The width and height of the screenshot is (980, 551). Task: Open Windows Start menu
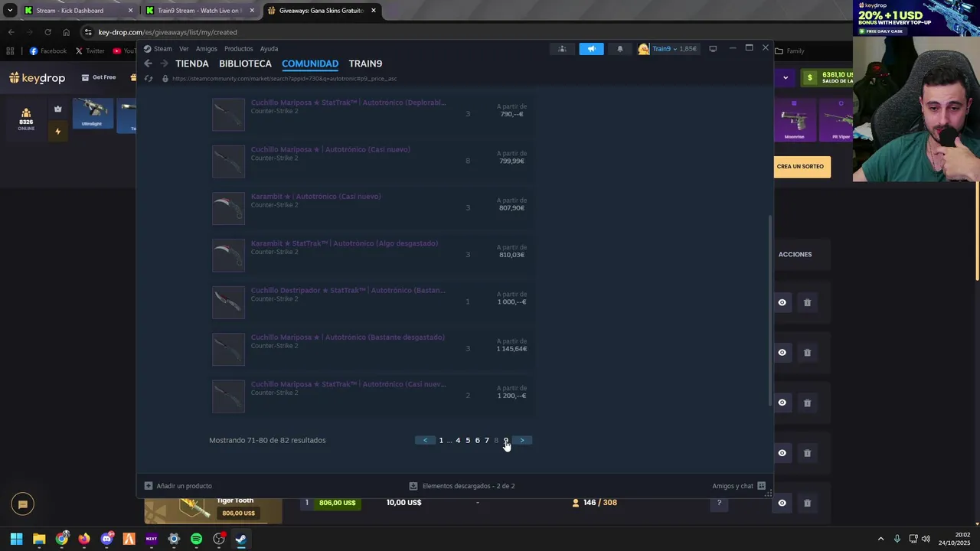pyautogui.click(x=16, y=539)
